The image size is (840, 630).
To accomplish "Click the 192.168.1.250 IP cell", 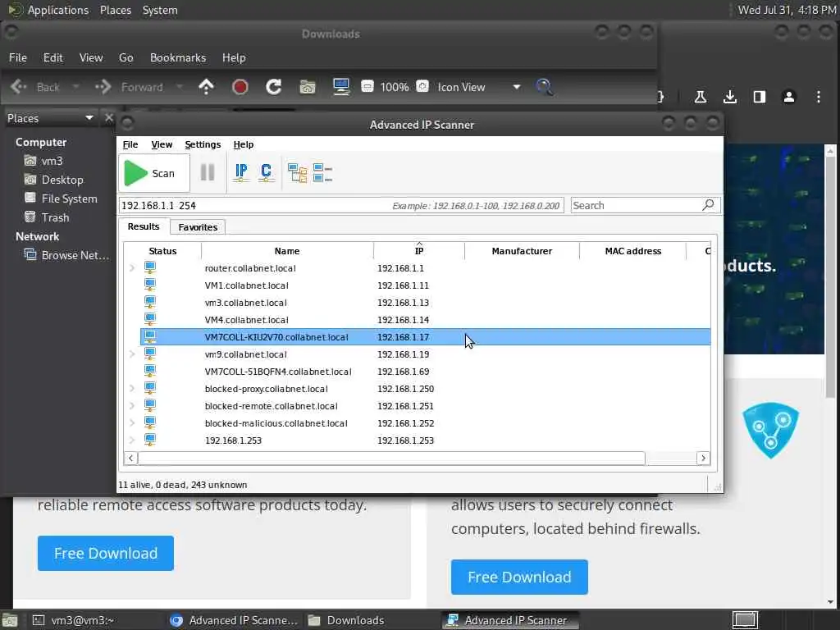I will pos(405,389).
